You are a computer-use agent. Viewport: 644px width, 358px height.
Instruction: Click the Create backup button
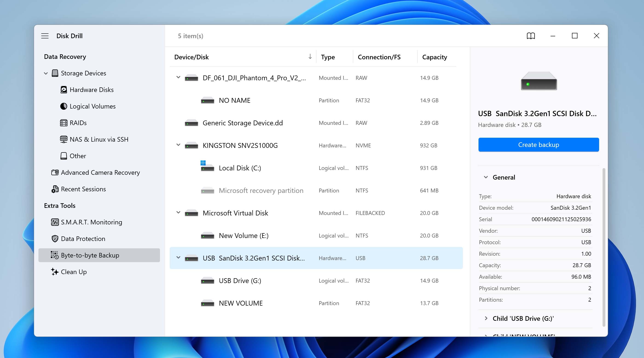(x=539, y=145)
